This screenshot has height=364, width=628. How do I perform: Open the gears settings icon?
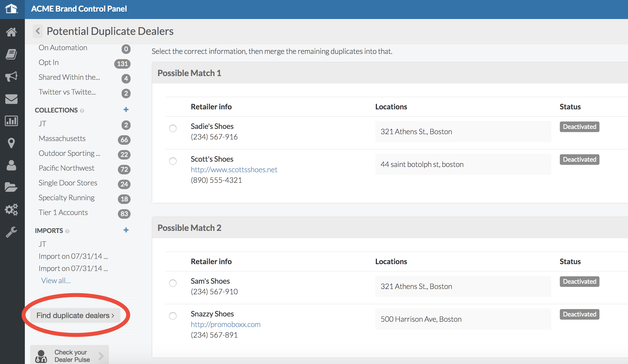click(11, 209)
